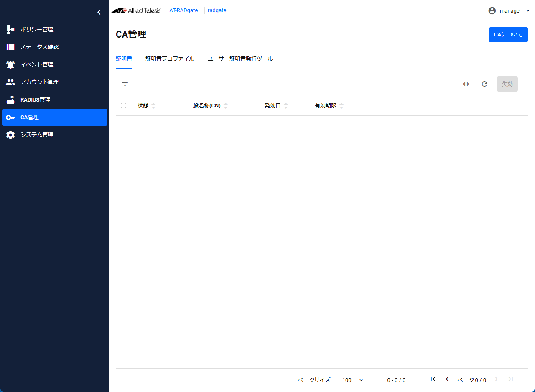The width and height of the screenshot is (535, 392).
Task: Open the manager account dropdown arrow
Action: pos(527,10)
